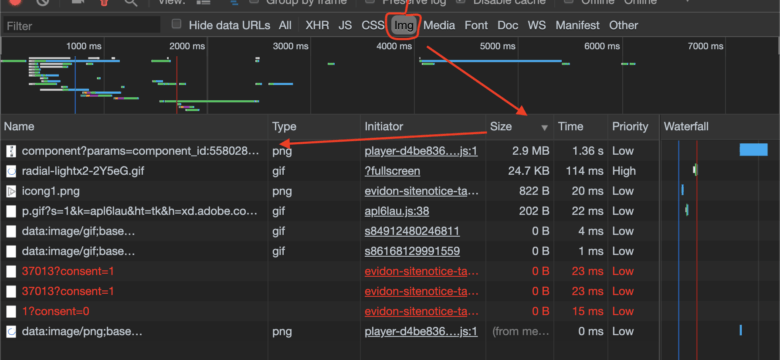The image size is (780, 360).
Task: Open the ?fullscreen initiator link
Action: pos(392,171)
